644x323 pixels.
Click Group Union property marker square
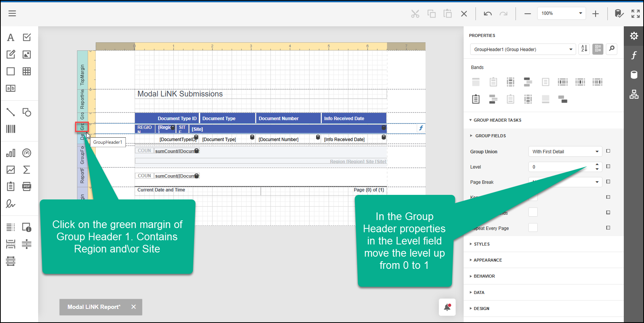tap(608, 151)
